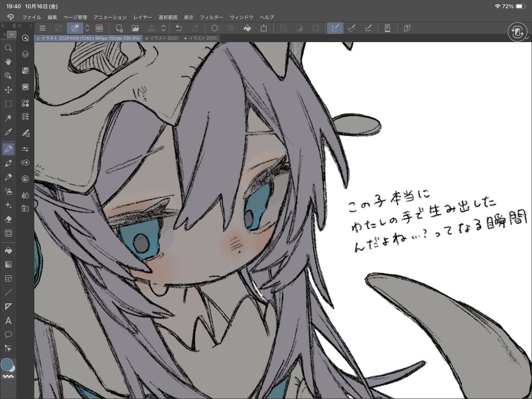The image size is (532, 399).
Task: Select the Brush tool below the pen
Action: coord(8,163)
